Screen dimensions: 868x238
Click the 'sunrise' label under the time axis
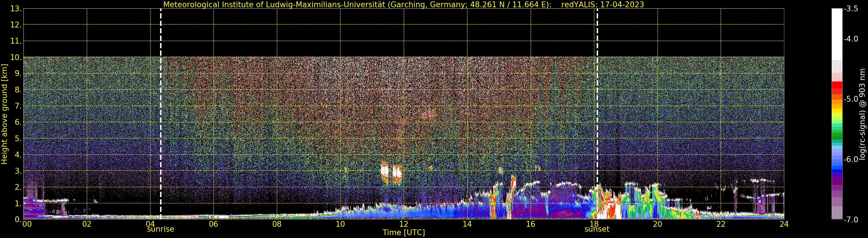pyautogui.click(x=160, y=229)
